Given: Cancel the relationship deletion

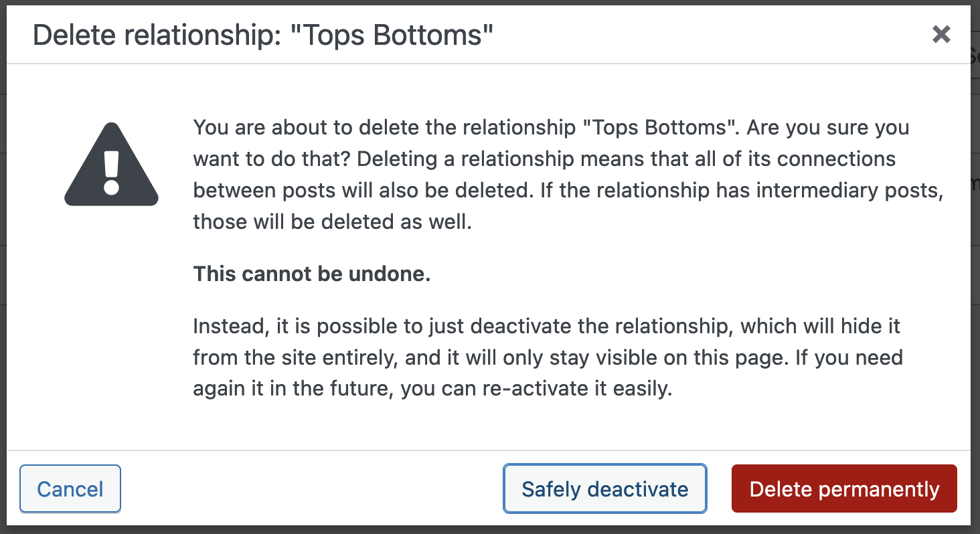Looking at the screenshot, I should 70,489.
